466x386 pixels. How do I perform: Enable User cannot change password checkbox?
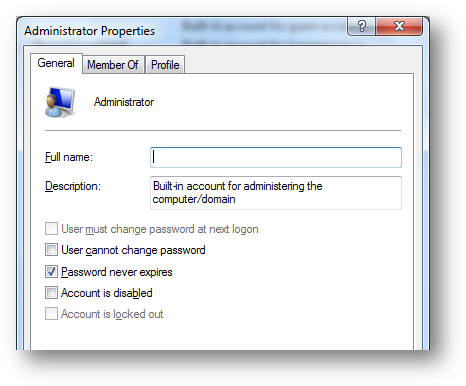click(51, 250)
